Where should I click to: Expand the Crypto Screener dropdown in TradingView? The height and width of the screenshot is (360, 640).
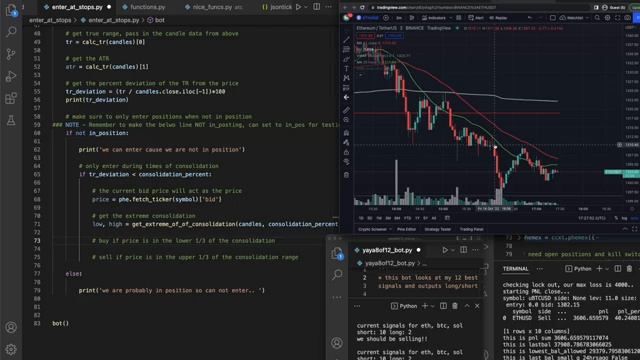390,229
